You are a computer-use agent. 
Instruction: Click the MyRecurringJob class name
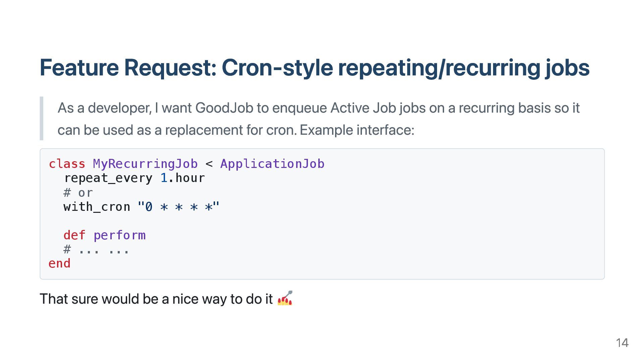(145, 164)
